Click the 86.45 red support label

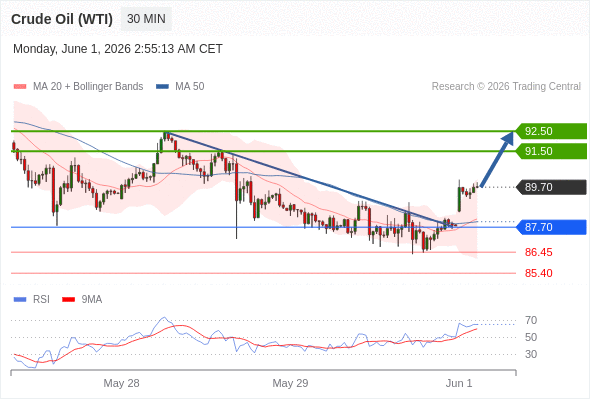point(538,252)
